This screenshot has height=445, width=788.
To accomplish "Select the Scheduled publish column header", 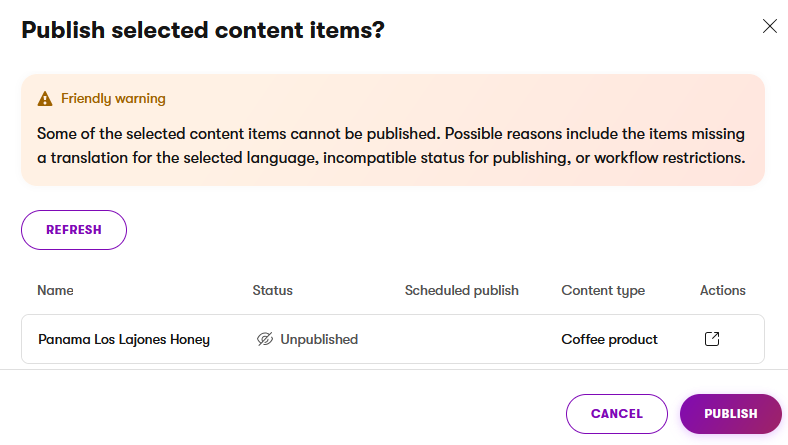I will pyautogui.click(x=461, y=291).
